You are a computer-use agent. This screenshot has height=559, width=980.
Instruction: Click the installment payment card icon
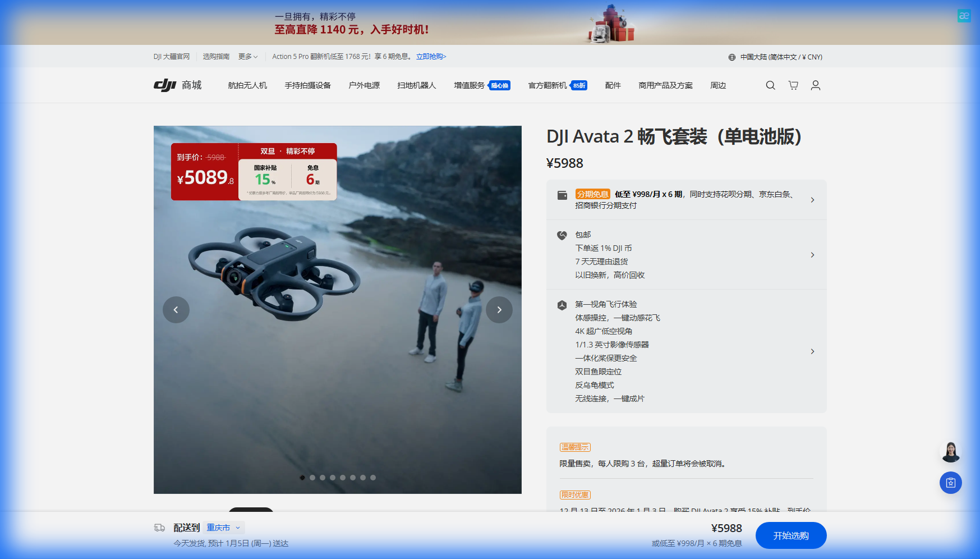click(563, 195)
